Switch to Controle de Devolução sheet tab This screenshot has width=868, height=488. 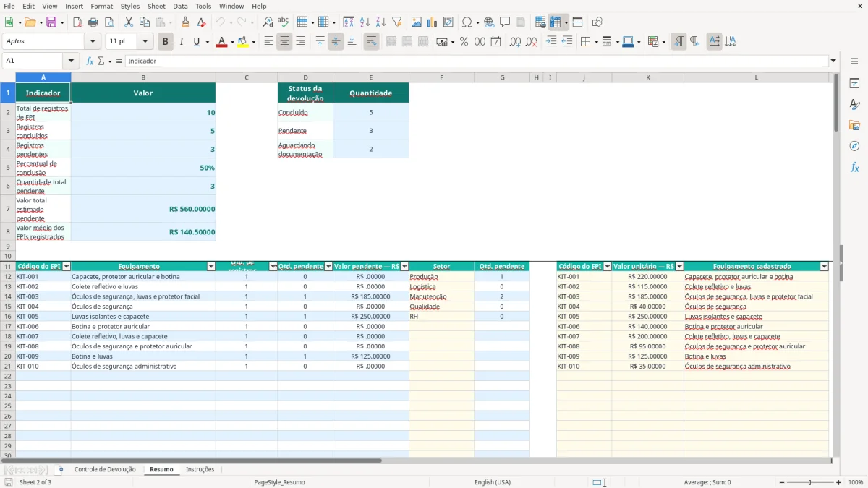point(105,469)
